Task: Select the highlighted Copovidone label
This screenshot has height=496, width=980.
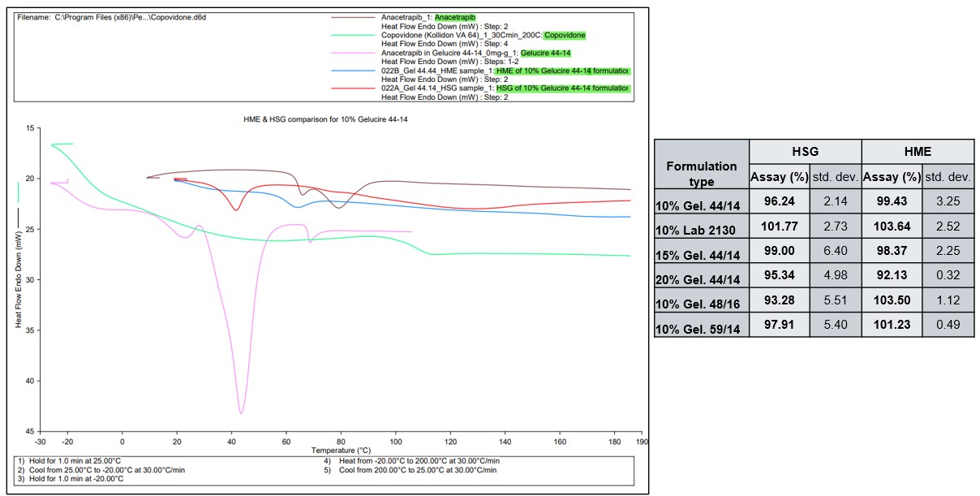Action: pos(565,35)
